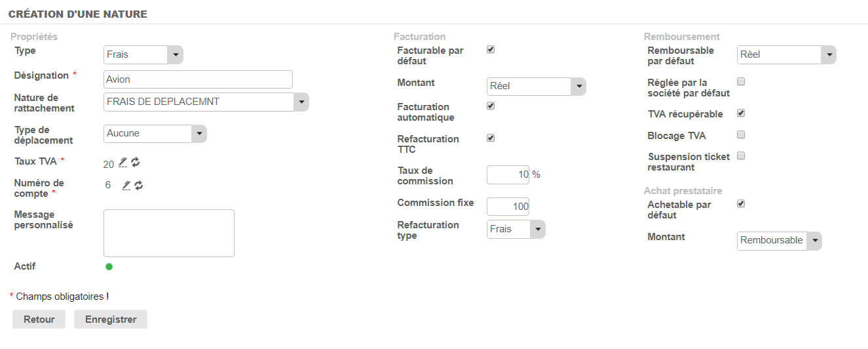Uncheck the TVA récupérable checkbox
The image size is (868, 349).
point(741,113)
